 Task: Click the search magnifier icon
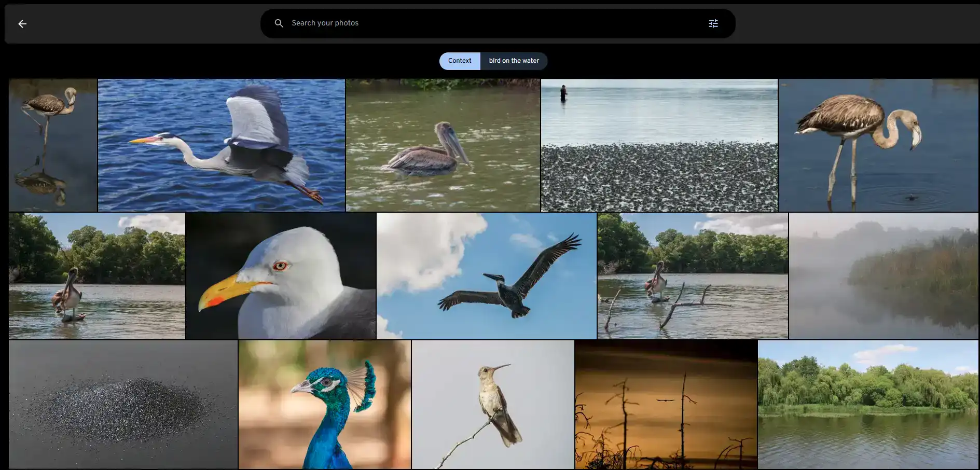click(x=279, y=23)
